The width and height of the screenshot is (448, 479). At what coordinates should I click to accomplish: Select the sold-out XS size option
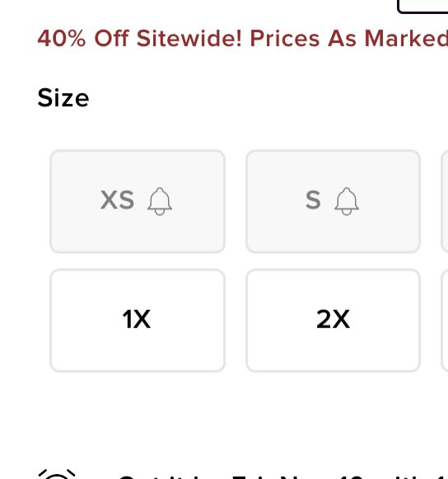click(x=138, y=201)
